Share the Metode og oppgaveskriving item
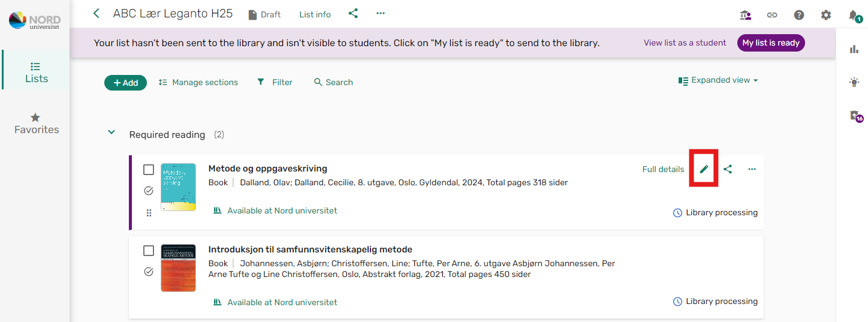Image resolution: width=868 pixels, height=322 pixels. coord(728,169)
